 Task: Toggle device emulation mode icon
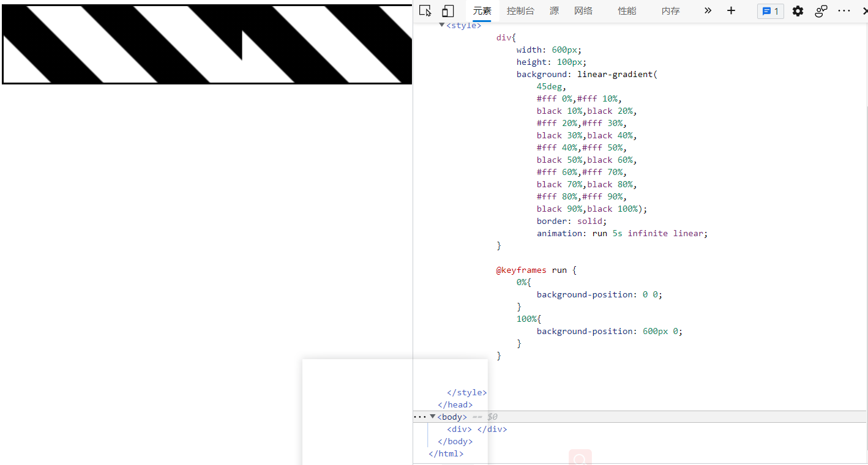point(448,11)
